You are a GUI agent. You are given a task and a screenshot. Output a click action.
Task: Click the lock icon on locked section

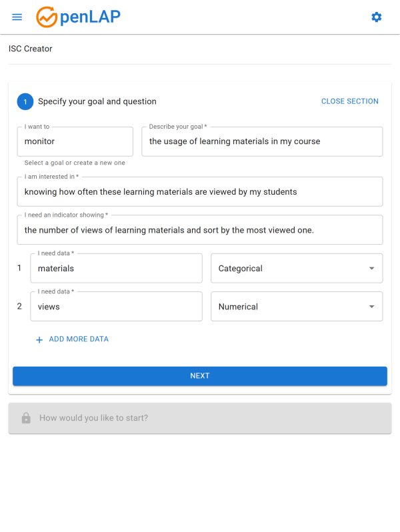tap(26, 418)
